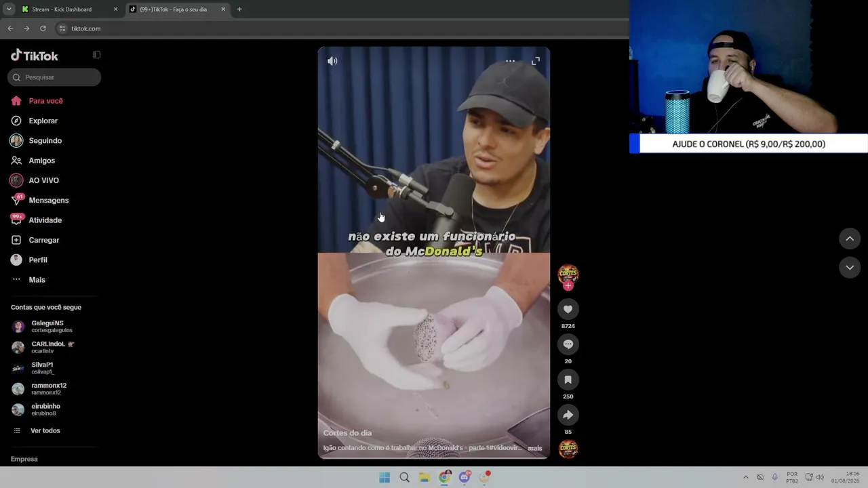The width and height of the screenshot is (868, 488).
Task: Go to the previous video
Action: click(850, 239)
